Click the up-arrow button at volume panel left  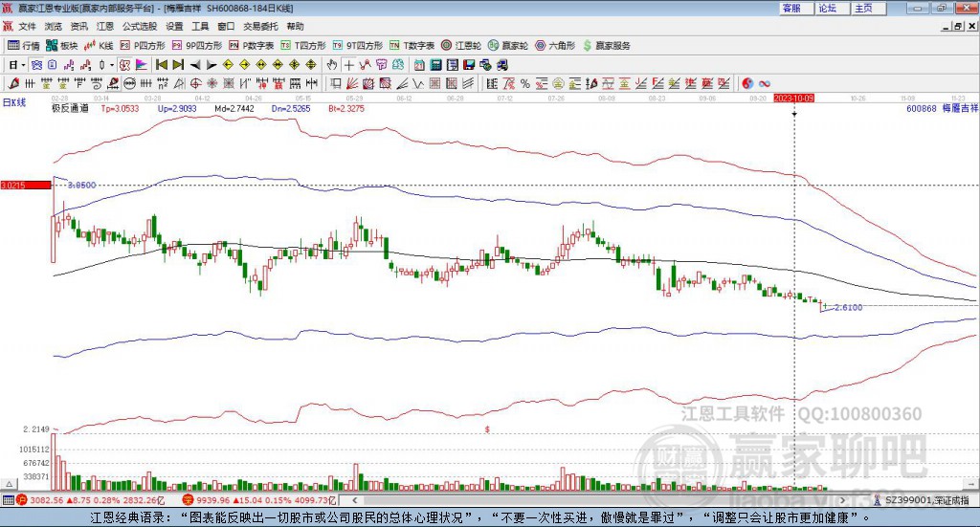tap(10, 484)
